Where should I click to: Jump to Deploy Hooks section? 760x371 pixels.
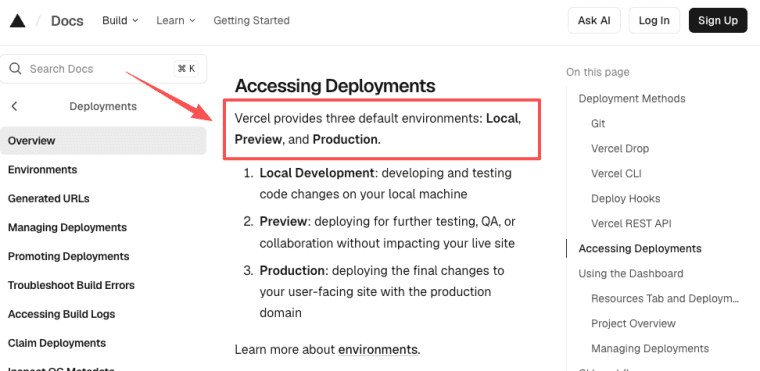(625, 198)
